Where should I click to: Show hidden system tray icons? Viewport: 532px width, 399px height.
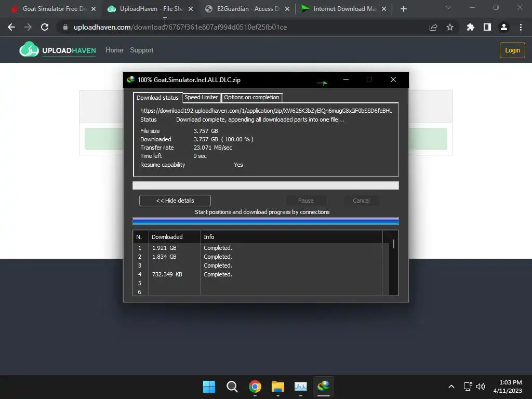point(451,387)
